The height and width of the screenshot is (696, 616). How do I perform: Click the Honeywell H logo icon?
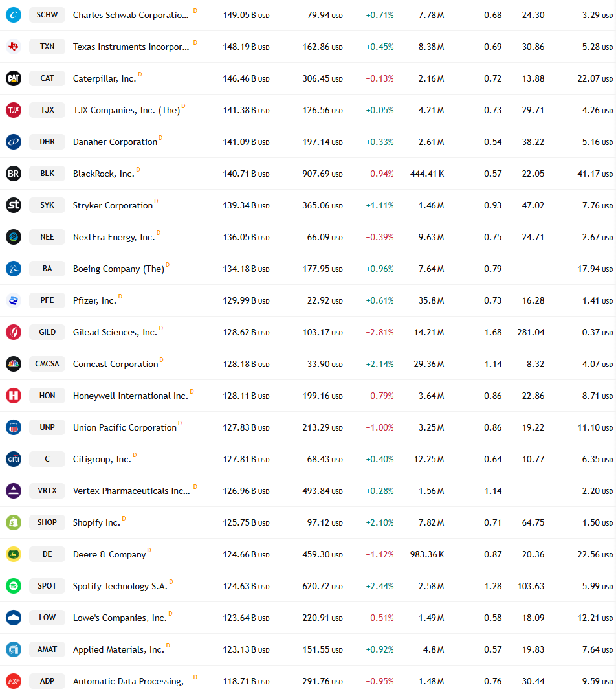coord(14,396)
